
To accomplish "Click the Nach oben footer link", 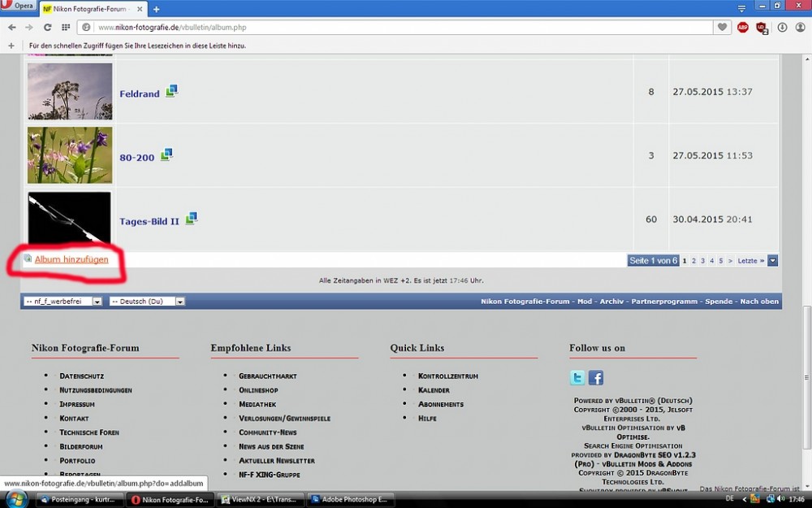I will [x=759, y=302].
